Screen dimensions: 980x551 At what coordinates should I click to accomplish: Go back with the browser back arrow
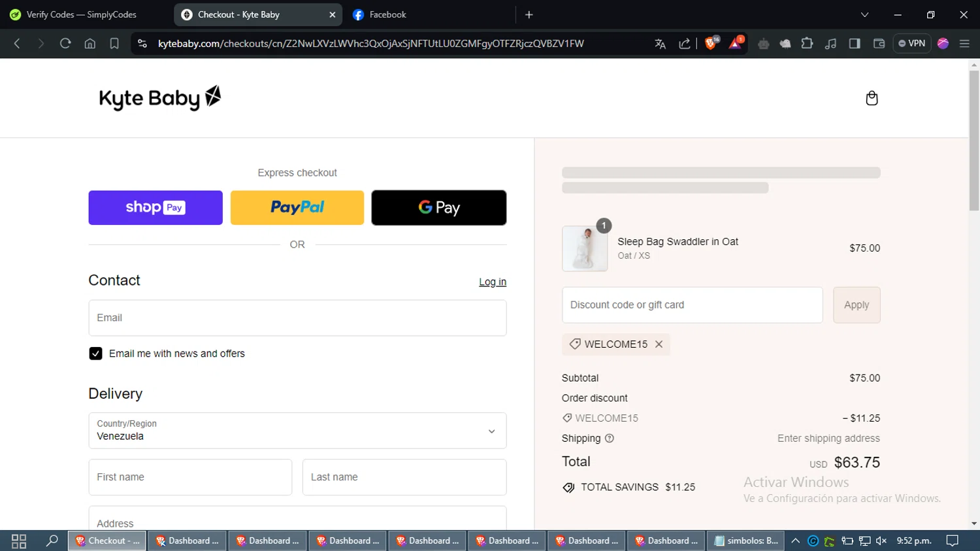pos(18,44)
